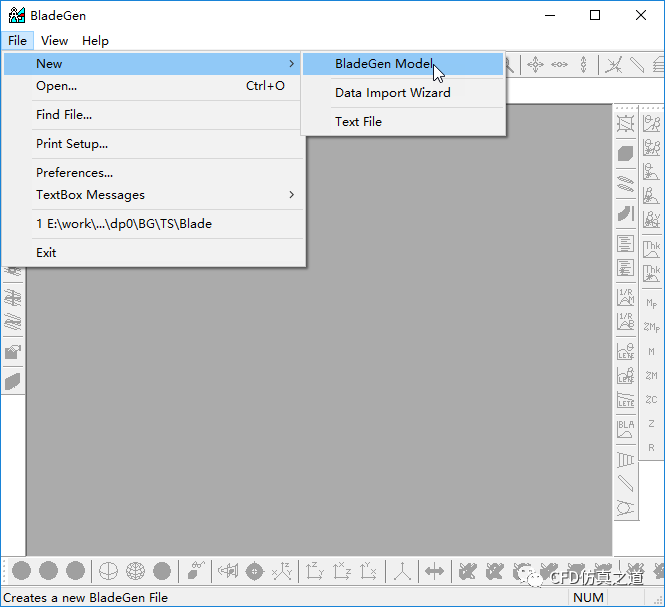Expand the TextBox Messages submenu arrow
The width and height of the screenshot is (665, 607).
[291, 195]
